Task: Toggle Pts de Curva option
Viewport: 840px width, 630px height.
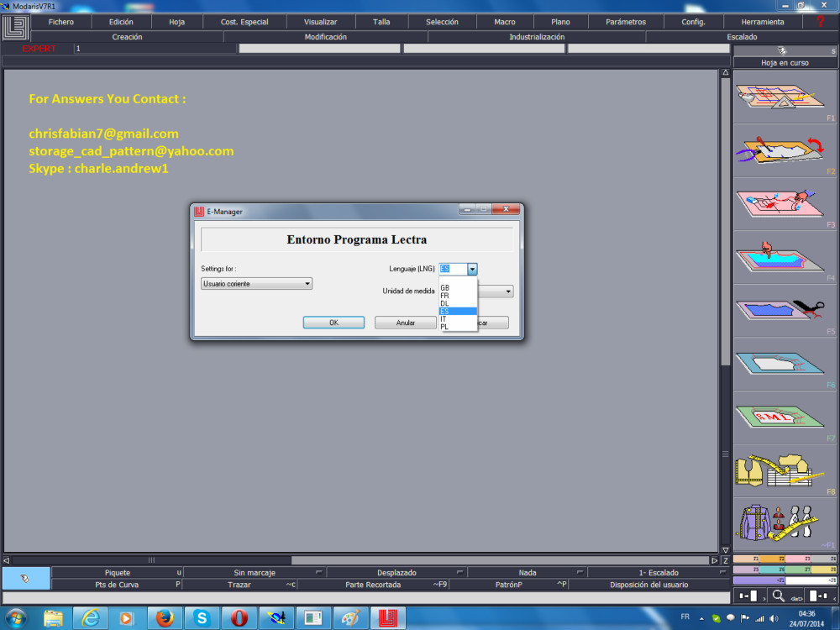Action: pos(117,585)
